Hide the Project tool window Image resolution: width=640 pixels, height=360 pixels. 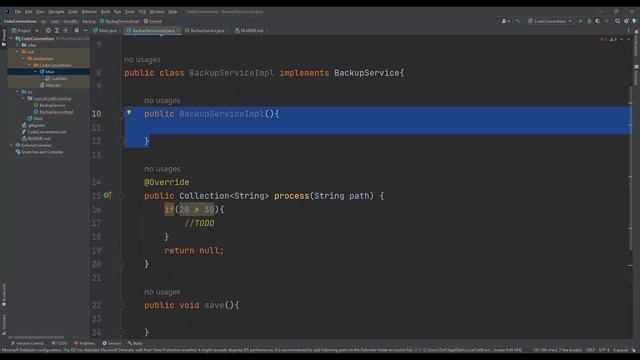[x=85, y=31]
